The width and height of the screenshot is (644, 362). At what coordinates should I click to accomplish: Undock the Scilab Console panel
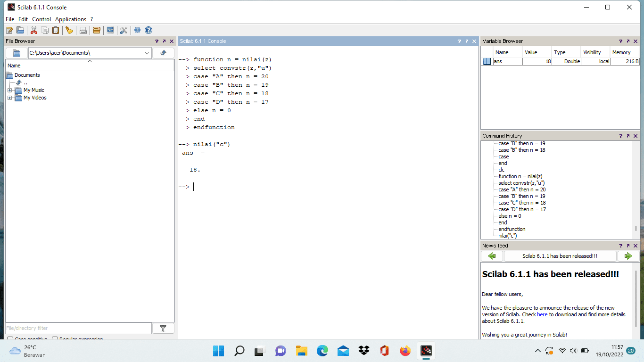(x=467, y=41)
